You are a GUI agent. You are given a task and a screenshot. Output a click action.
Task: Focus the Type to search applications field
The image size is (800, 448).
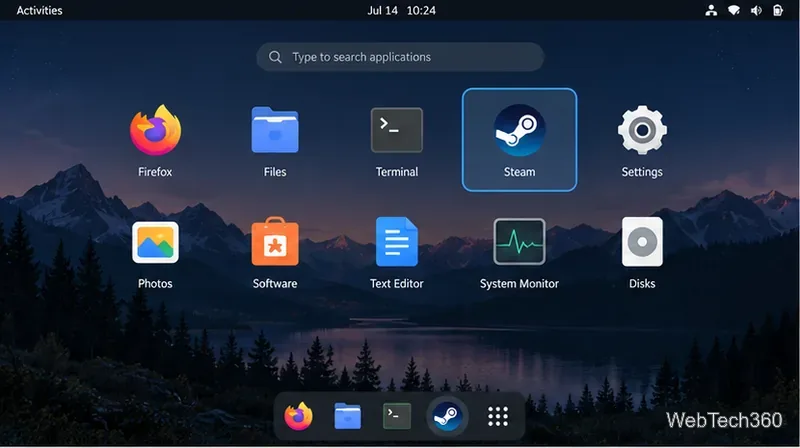coord(400,57)
